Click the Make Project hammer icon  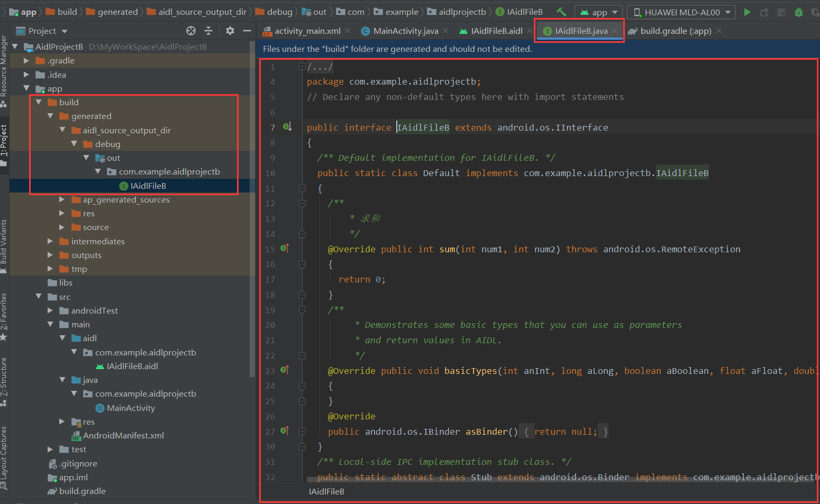point(561,12)
